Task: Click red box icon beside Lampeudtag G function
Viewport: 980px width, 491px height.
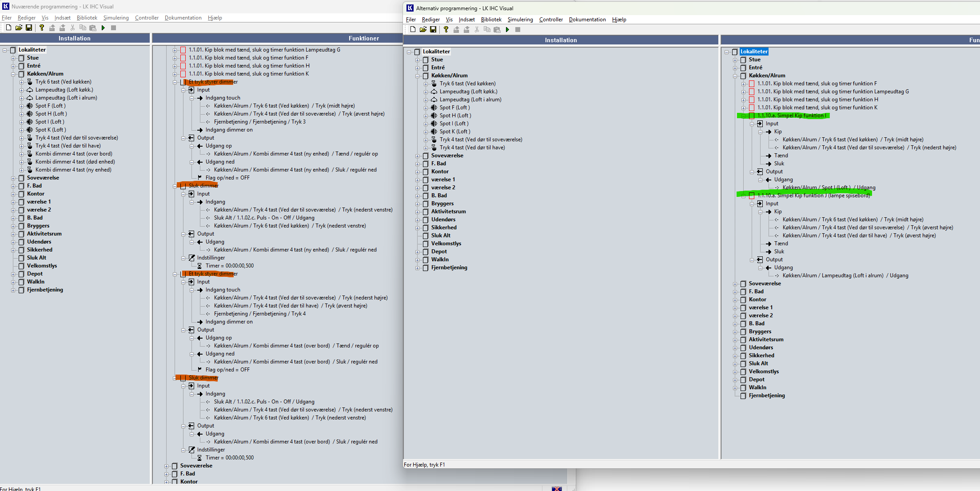Action: tap(183, 50)
